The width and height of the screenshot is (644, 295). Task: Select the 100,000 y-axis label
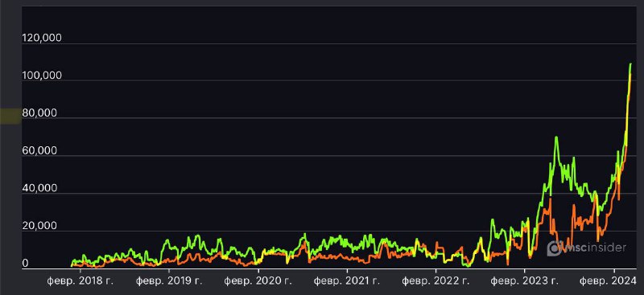tap(42, 76)
